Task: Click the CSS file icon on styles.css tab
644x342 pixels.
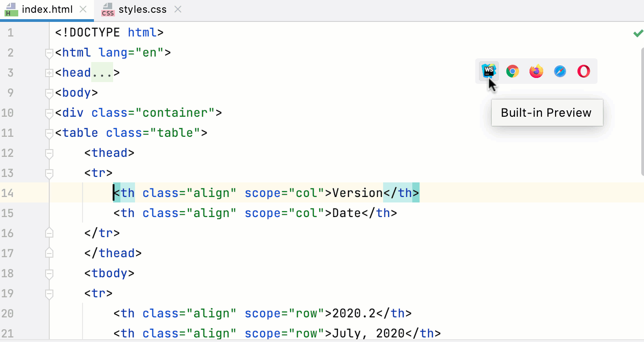Action: [108, 9]
